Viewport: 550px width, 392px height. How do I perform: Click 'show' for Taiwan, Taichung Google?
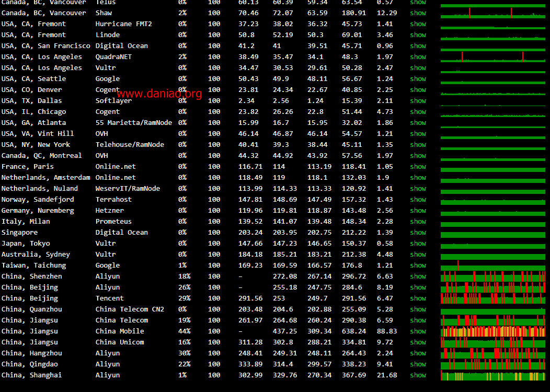click(418, 266)
